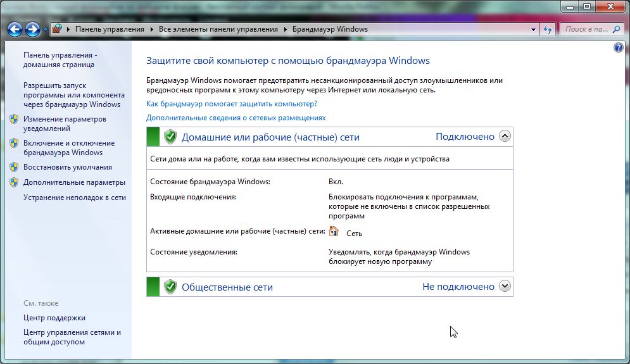Screen dimensions: 630x364
Task: Expand arrow after "Панель управления" breadcrumb
Action: coord(151,29)
